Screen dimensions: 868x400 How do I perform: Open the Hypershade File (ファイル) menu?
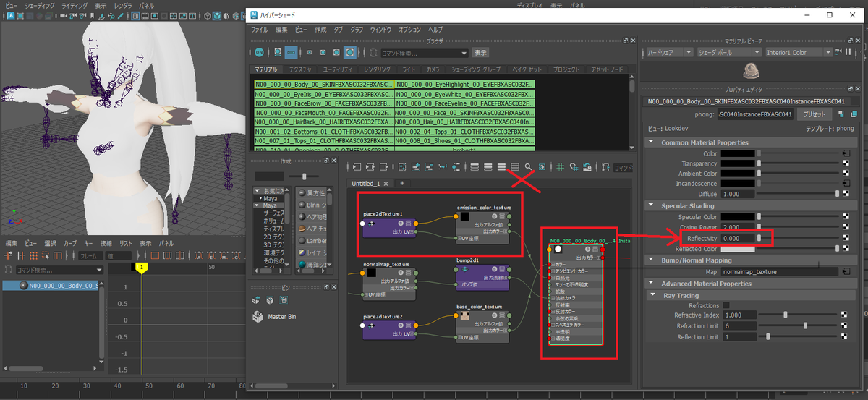pyautogui.click(x=260, y=30)
